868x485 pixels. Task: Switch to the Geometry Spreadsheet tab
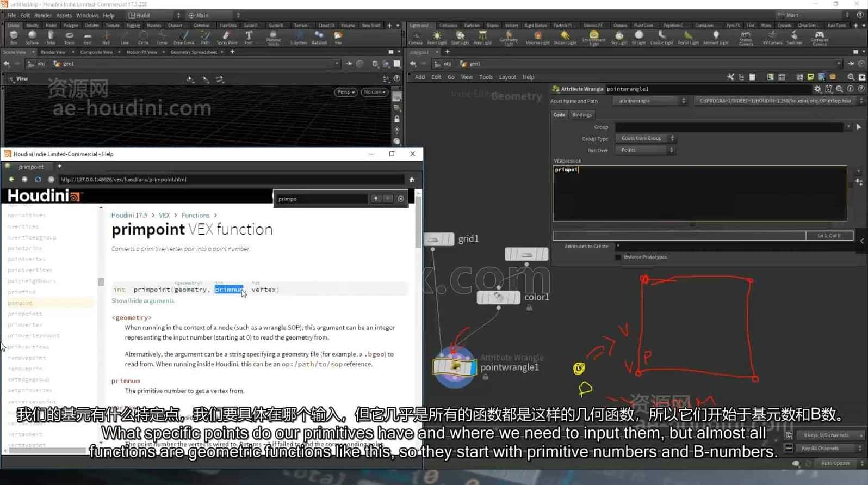tap(194, 52)
